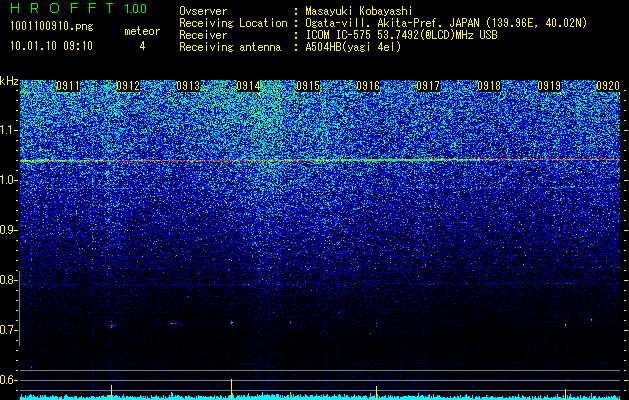Click the Receiver label

coord(203,35)
